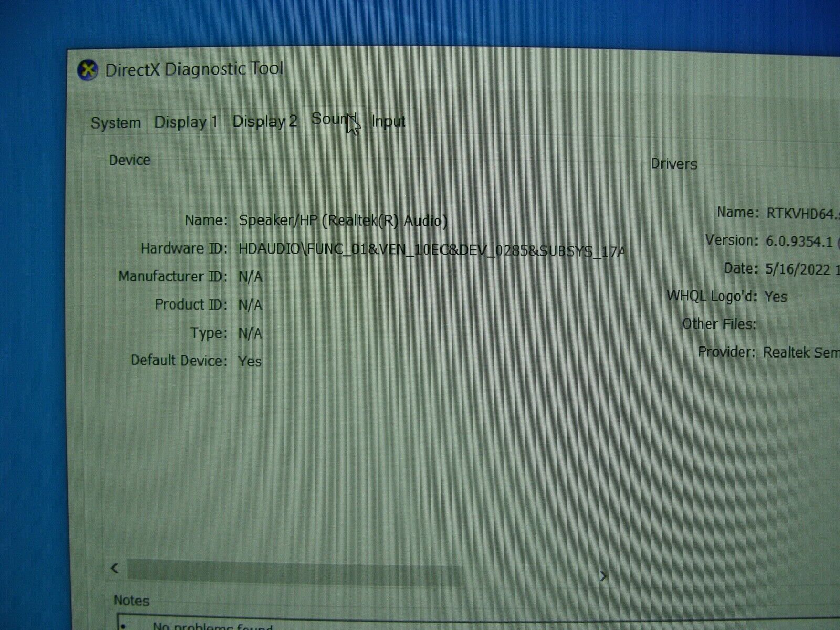Click the HDAUDIO\FUNC_01 hardware ID value
840x630 pixels.
pos(432,250)
